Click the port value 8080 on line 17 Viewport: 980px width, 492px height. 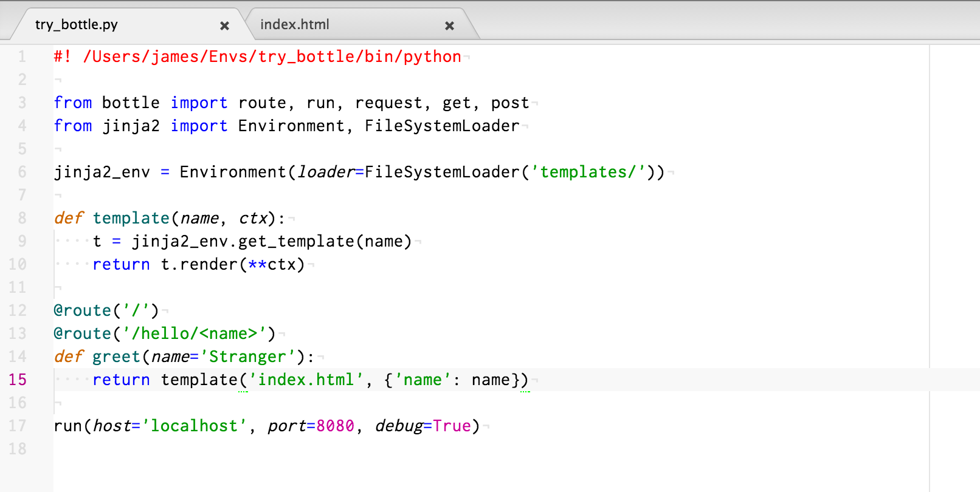tap(335, 426)
